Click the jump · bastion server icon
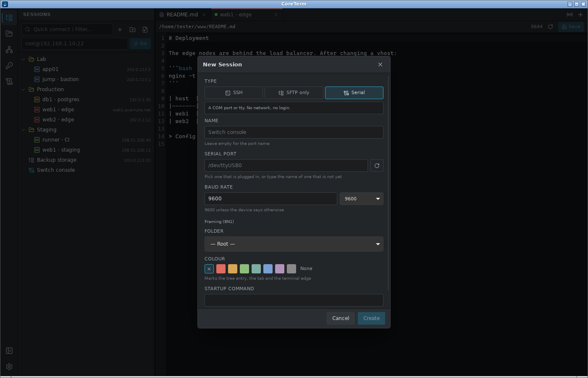This screenshot has width=588, height=378. pyautogui.click(x=37, y=79)
